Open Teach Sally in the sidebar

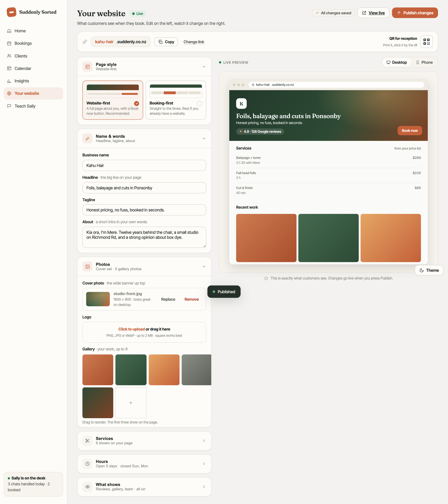pos(33,106)
